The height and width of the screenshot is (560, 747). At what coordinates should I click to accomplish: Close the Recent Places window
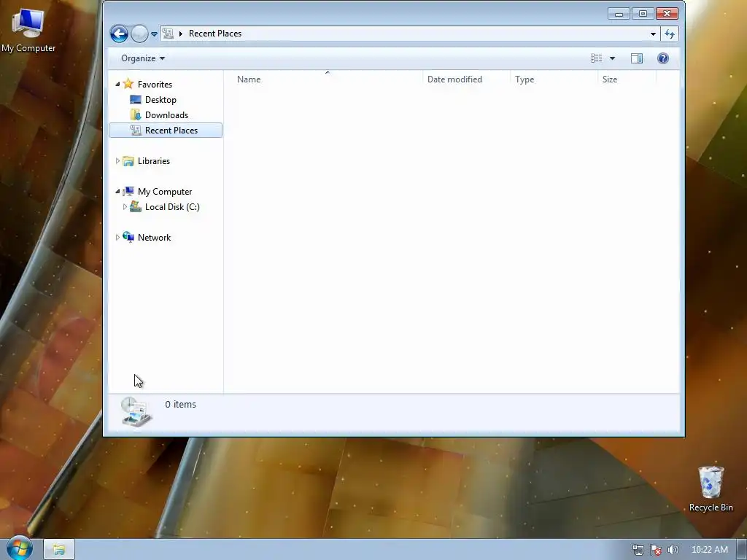[667, 14]
